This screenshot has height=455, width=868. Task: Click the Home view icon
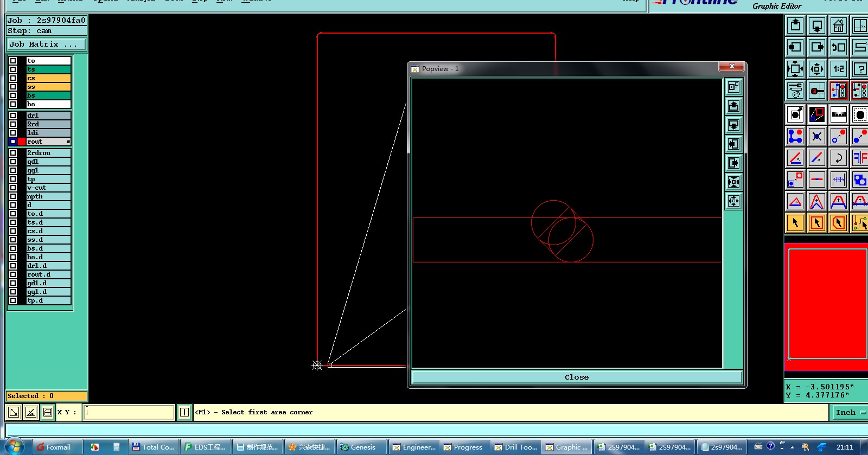pyautogui.click(x=839, y=25)
